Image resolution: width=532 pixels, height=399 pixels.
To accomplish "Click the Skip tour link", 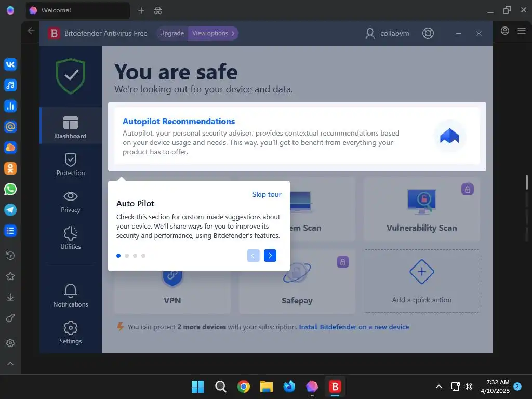I will point(267,194).
